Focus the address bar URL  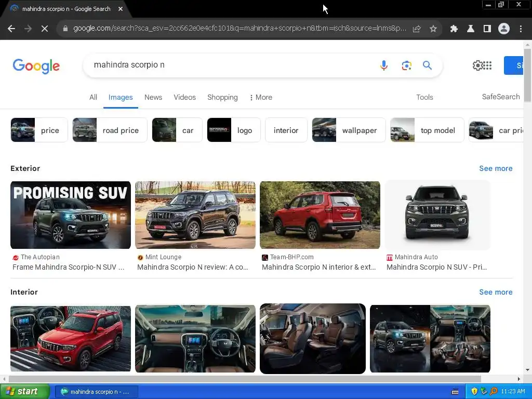pyautogui.click(x=240, y=29)
